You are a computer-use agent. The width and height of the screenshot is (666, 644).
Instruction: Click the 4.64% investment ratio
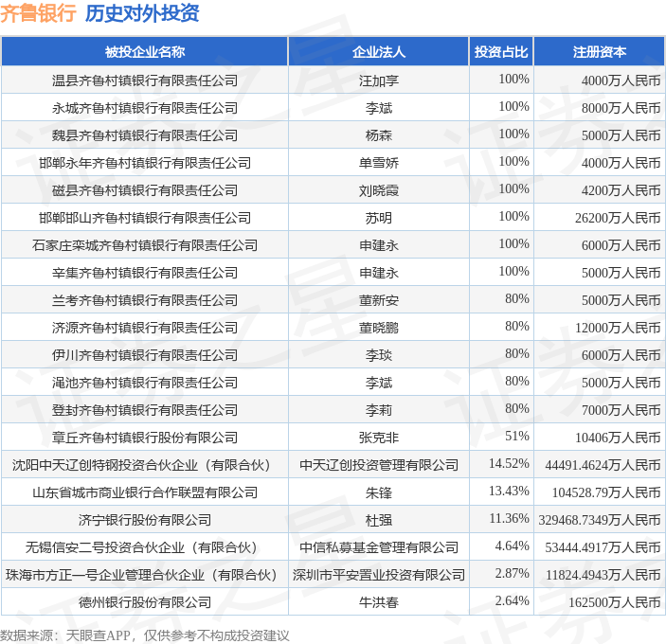(x=512, y=546)
